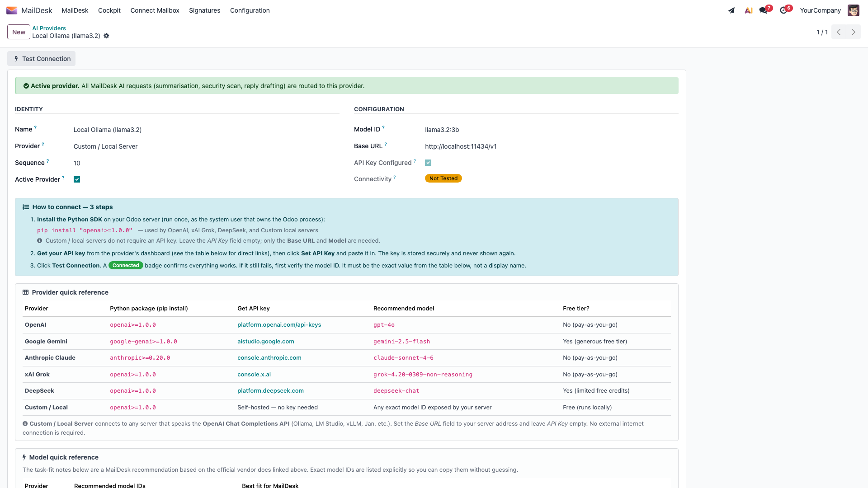868x488 pixels.
Task: Open the AI assistant icon in top bar
Action: tap(749, 10)
